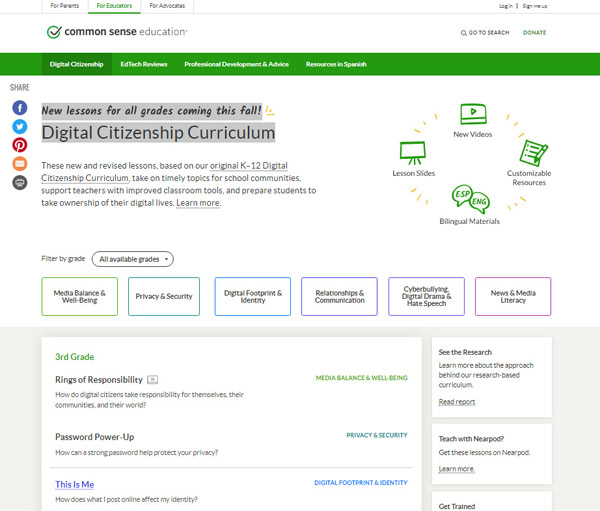Image resolution: width=600 pixels, height=511 pixels.
Task: Click the Get Trained heading
Action: pyautogui.click(x=457, y=506)
